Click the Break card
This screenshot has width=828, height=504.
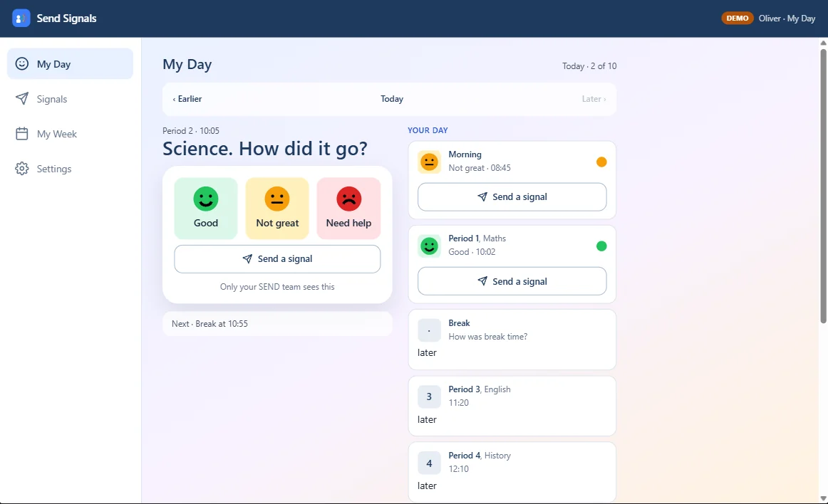512,340
